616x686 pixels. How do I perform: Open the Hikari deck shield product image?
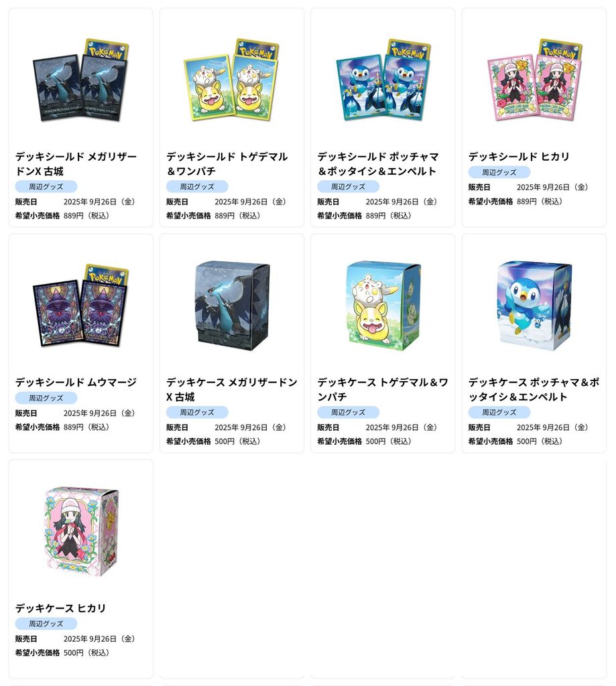(534, 80)
